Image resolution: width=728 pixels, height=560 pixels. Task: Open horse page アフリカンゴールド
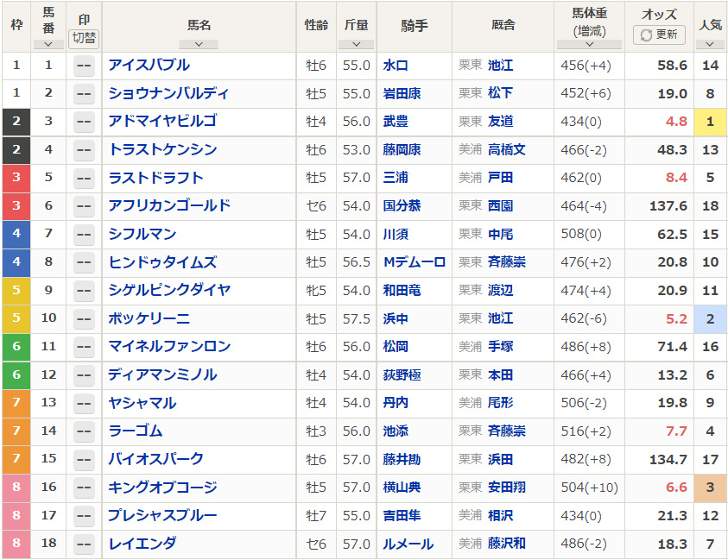[169, 205]
